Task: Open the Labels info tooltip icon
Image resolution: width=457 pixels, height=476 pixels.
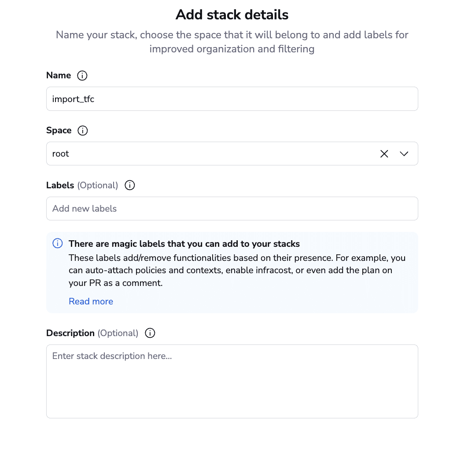Action: (x=129, y=186)
